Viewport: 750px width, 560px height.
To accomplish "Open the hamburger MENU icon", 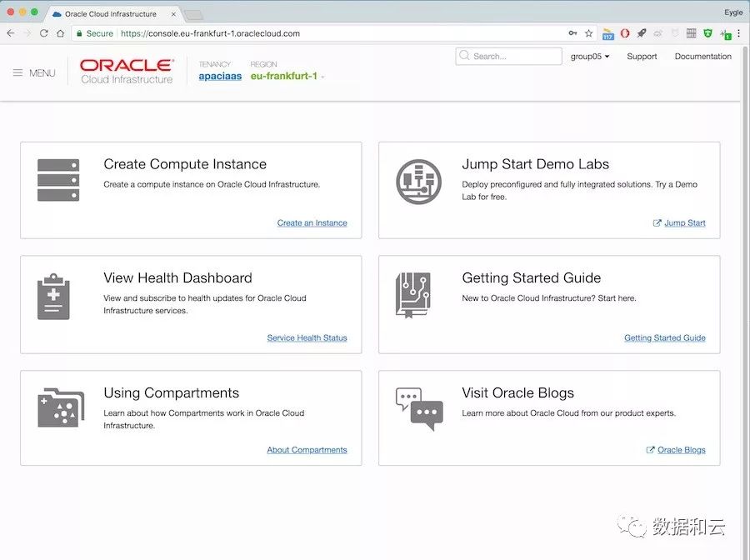I will 17,72.
